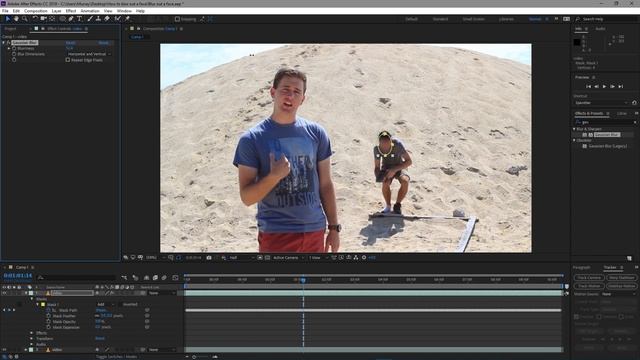Screen dimensions: 640x360
Task: Play the preview with play button
Action: (604, 87)
